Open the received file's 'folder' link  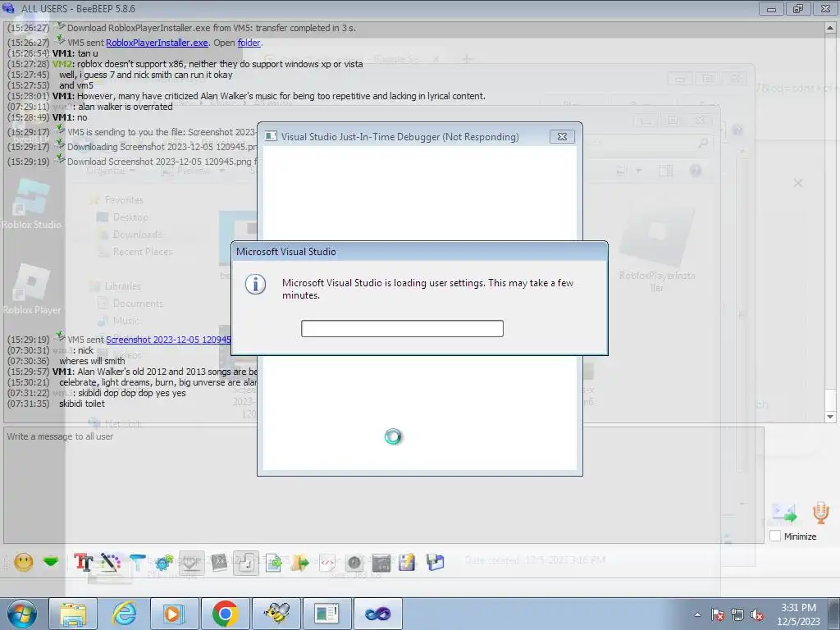pyautogui.click(x=249, y=43)
